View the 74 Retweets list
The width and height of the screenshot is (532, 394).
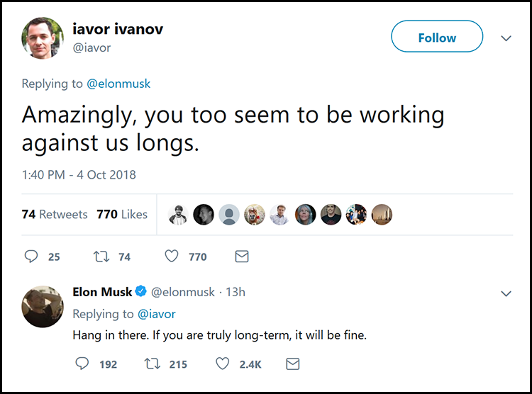pyautogui.click(x=55, y=214)
